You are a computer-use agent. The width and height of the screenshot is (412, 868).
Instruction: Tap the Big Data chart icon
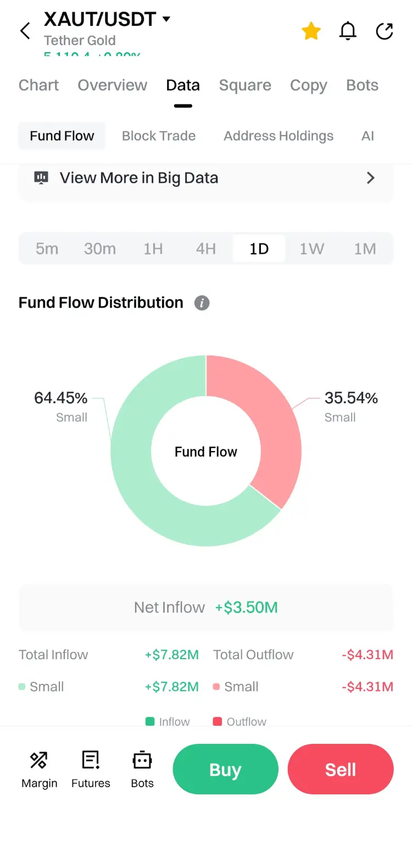[41, 177]
